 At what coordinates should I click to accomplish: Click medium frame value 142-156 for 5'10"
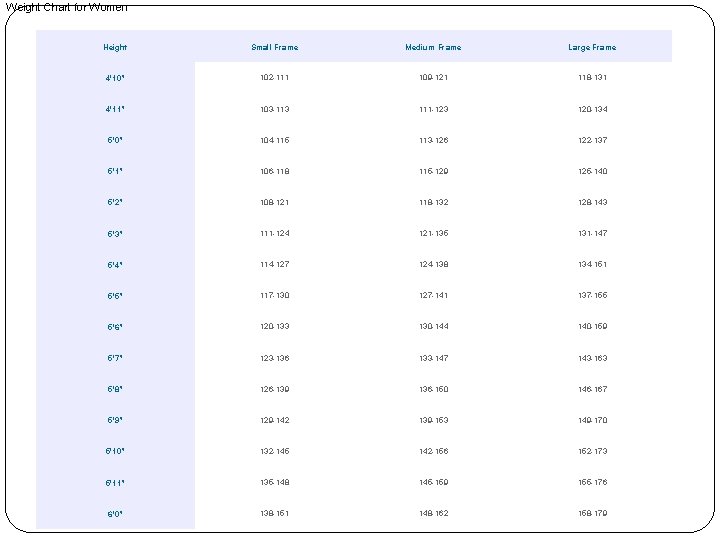point(433,451)
